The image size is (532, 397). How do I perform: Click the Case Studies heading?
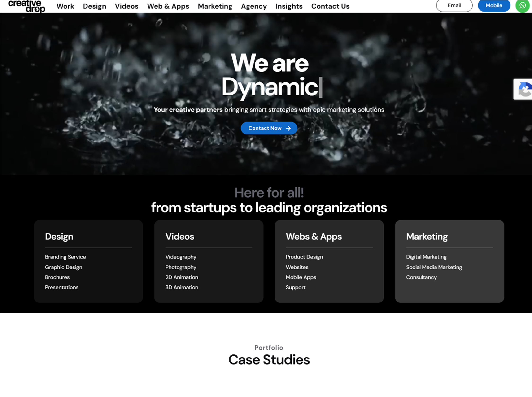coord(269,359)
